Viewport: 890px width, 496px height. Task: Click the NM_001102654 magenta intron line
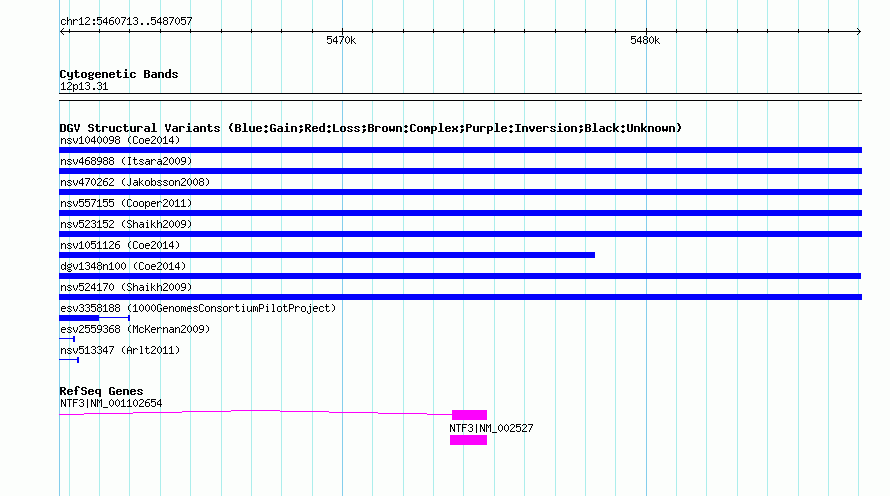pos(255,412)
